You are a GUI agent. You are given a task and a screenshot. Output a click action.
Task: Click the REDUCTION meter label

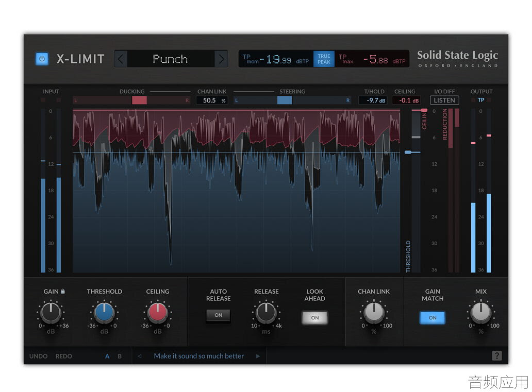pyautogui.click(x=445, y=124)
